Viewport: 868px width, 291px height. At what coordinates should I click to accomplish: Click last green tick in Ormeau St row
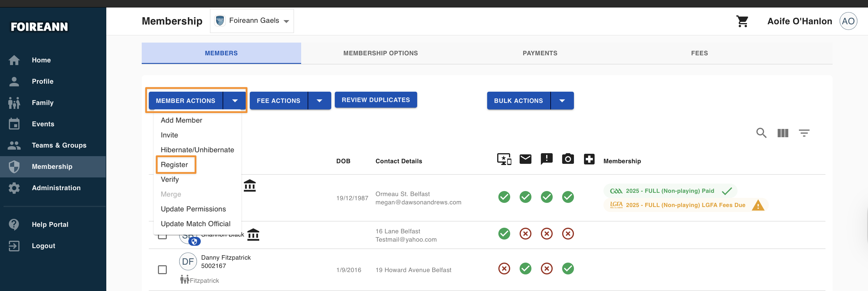coord(568,197)
